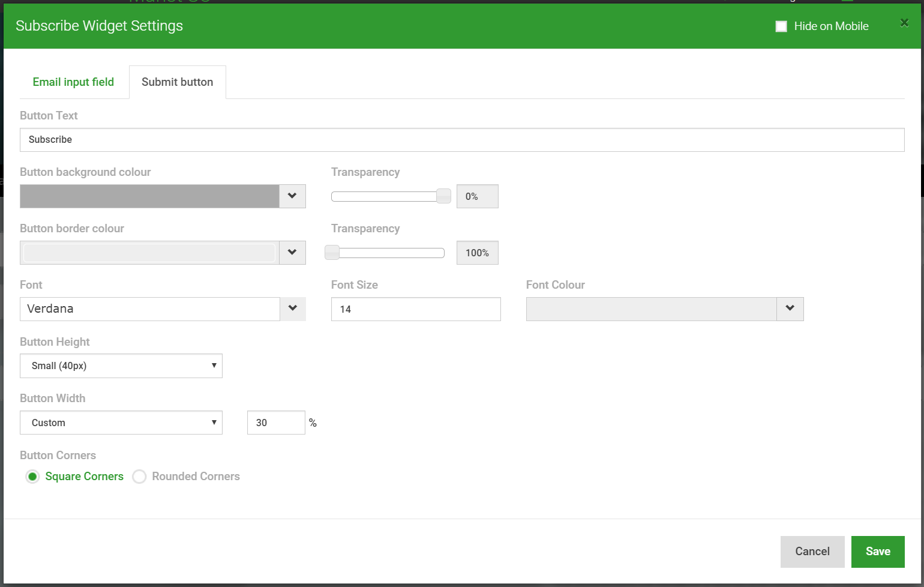Screen dimensions: 924x587
Task: Click the width percentage field showing 30
Action: (x=276, y=423)
